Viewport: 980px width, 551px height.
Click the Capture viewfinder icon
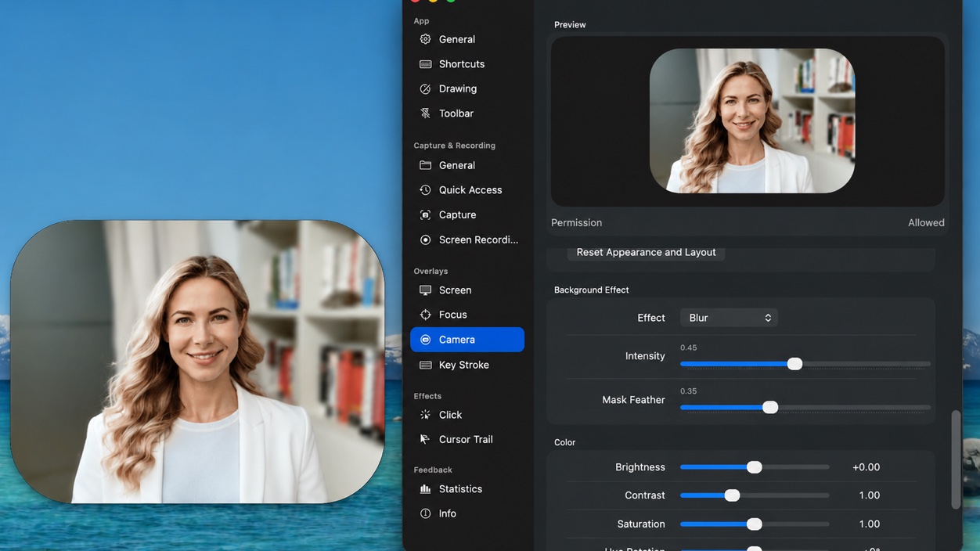[425, 214]
